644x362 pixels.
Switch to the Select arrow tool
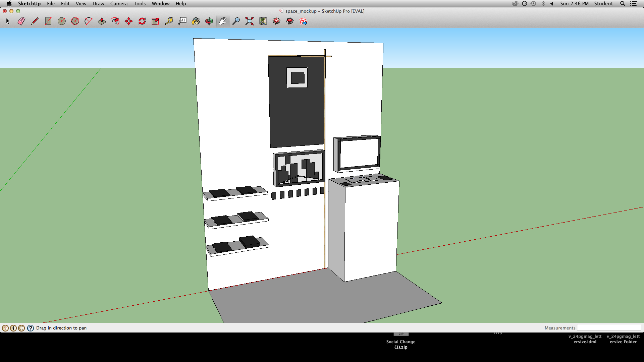pos(7,21)
